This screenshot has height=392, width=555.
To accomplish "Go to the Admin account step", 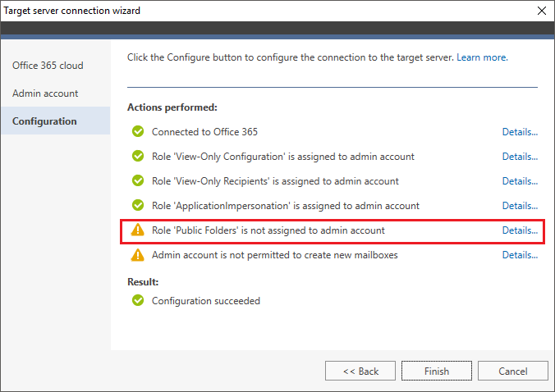I will [55, 93].
